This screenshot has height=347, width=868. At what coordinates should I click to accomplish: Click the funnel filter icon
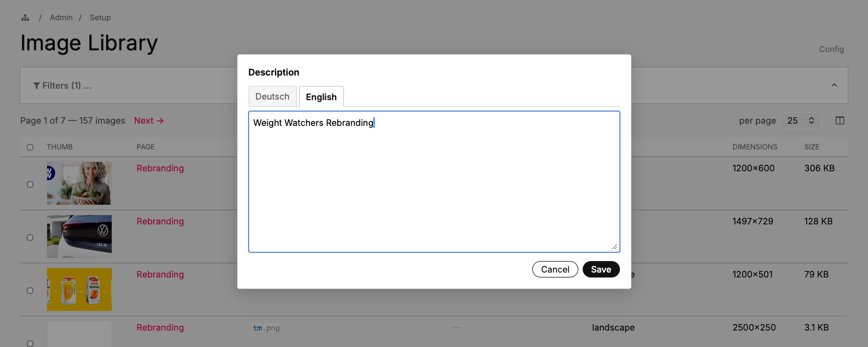click(x=37, y=85)
